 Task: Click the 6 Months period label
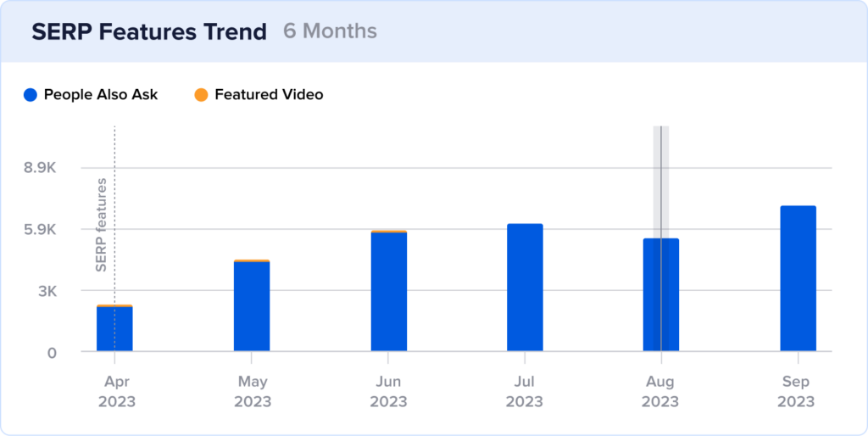[x=330, y=31]
